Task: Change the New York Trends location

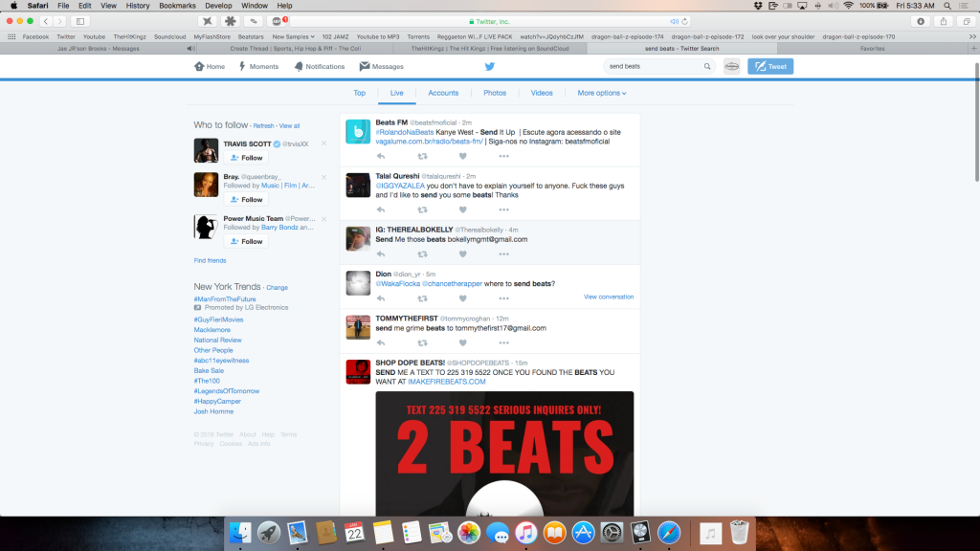Action: pos(277,287)
